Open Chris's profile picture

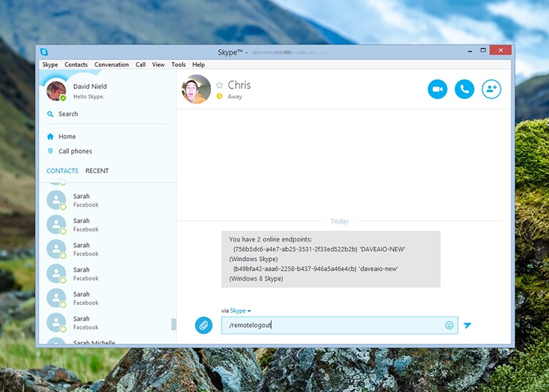(x=196, y=89)
